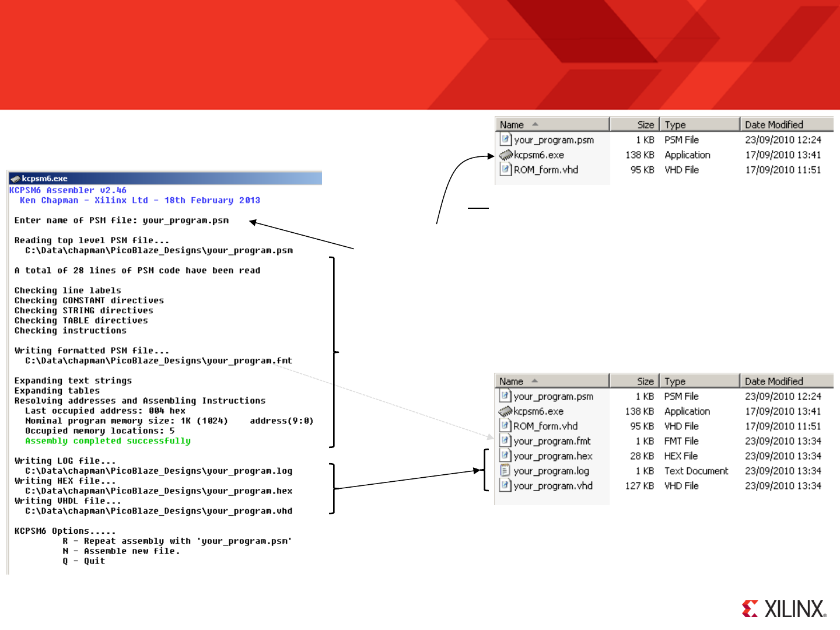The image size is (840, 630).
Task: Sort by Size column in upper file list
Action: (635, 124)
